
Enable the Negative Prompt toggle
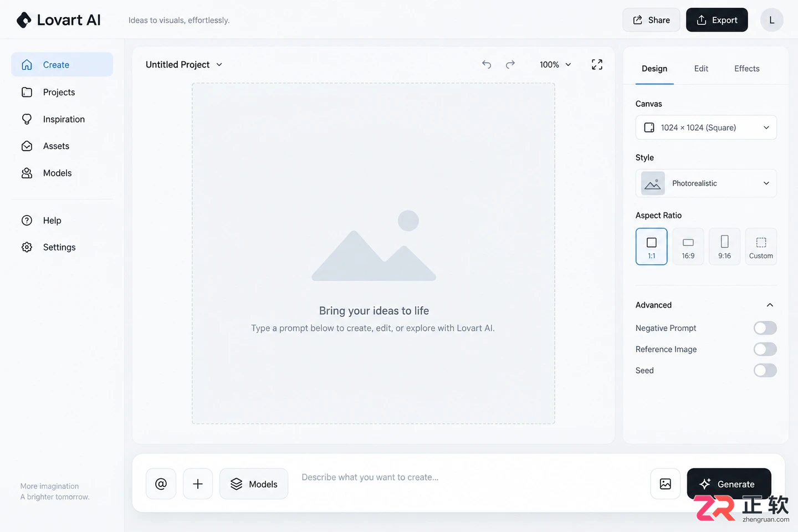pyautogui.click(x=765, y=328)
